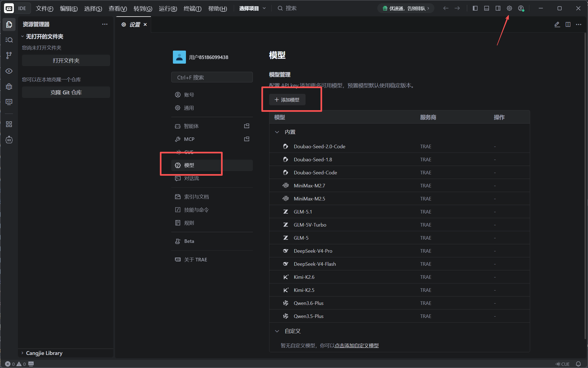
Task: Click the errors and warnings status indicator
Action: click(x=15, y=364)
